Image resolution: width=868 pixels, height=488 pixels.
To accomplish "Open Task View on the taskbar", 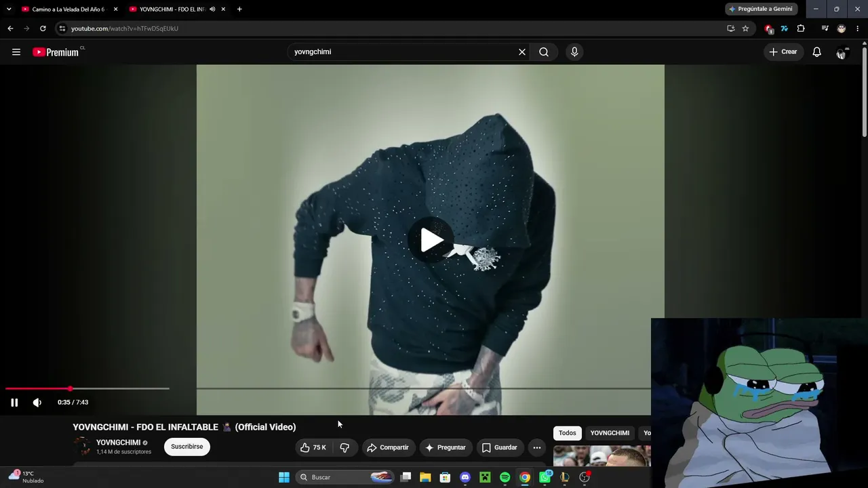I will pyautogui.click(x=406, y=477).
